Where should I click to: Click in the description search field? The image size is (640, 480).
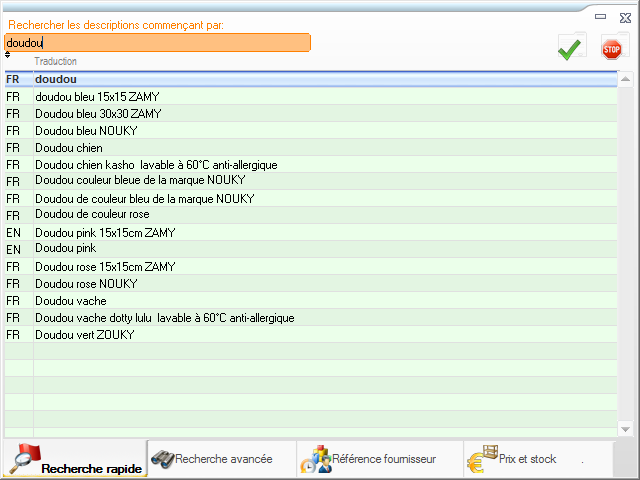[x=157, y=43]
